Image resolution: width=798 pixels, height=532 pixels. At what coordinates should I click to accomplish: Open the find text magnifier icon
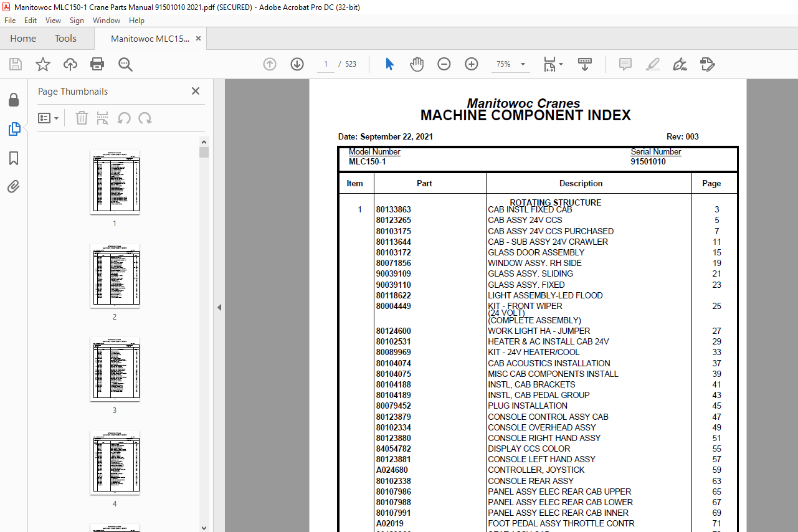point(125,64)
